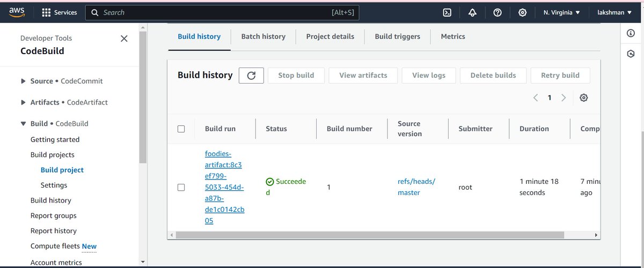This screenshot has height=268, width=644.
Task: Open Build projects in sidebar
Action: point(52,154)
